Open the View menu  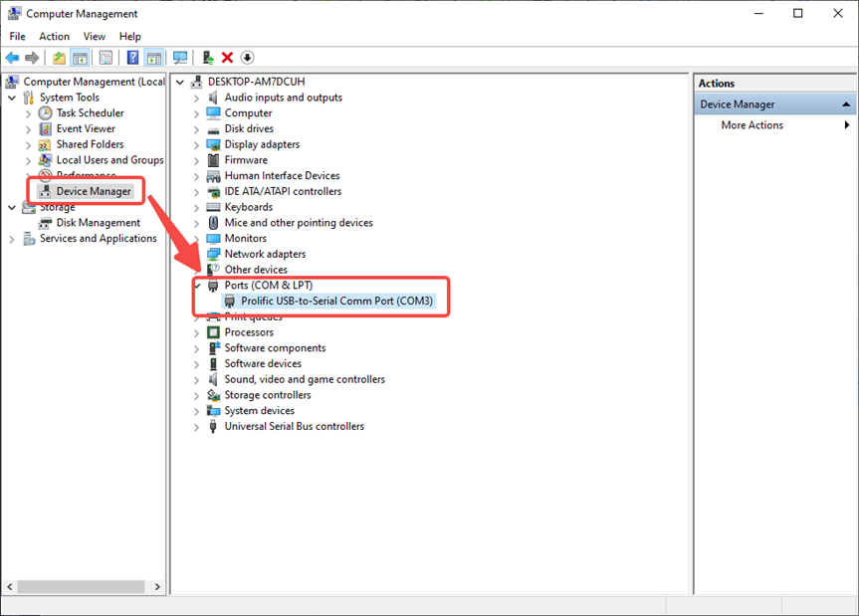[95, 37]
